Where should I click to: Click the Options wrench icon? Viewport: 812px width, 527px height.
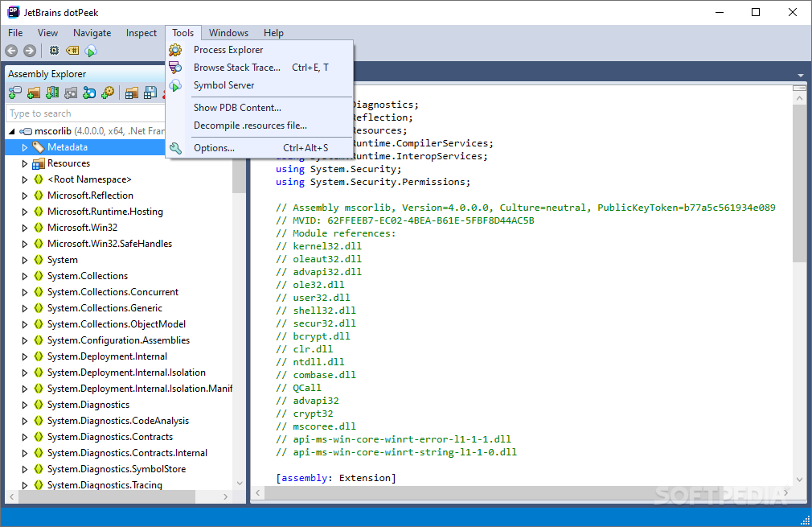(175, 148)
